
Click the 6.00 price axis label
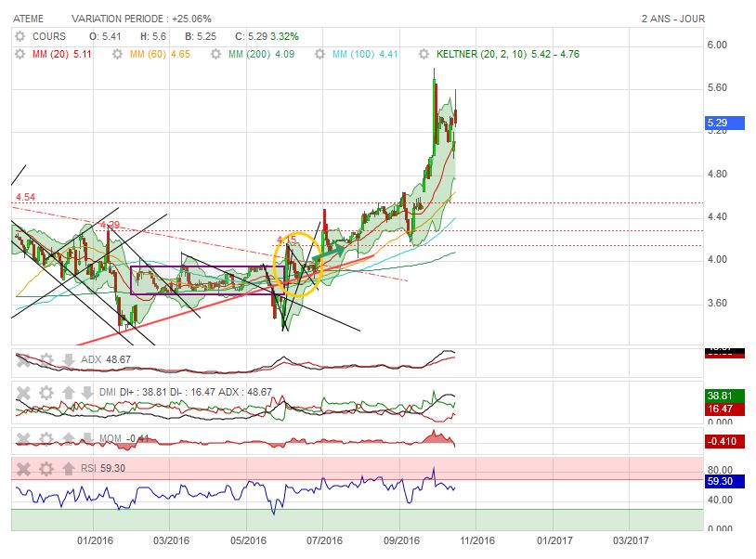(717, 45)
